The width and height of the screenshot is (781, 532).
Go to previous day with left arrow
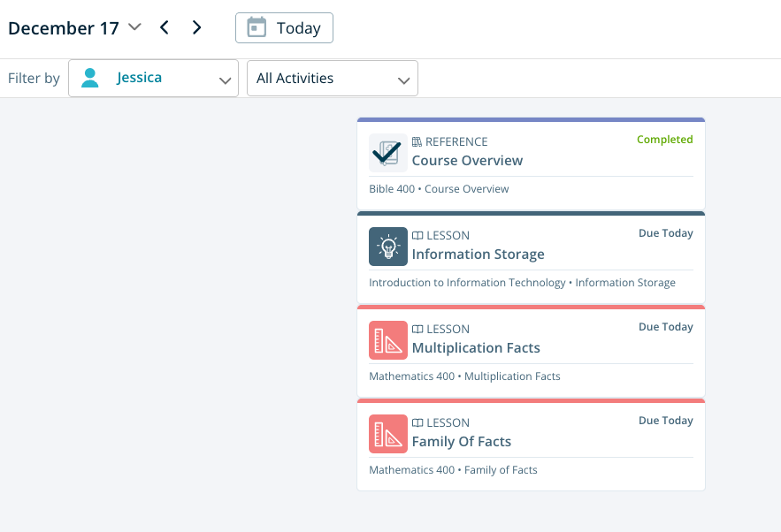pos(165,27)
